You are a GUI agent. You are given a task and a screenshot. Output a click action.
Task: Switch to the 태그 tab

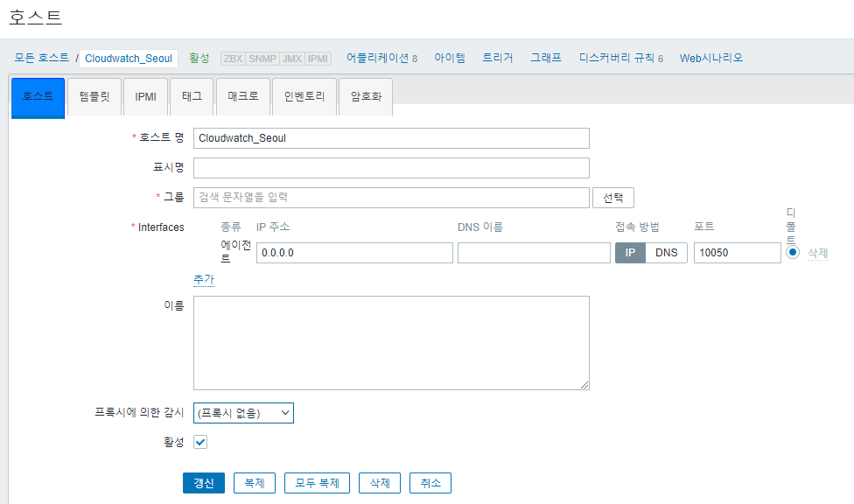pos(192,97)
